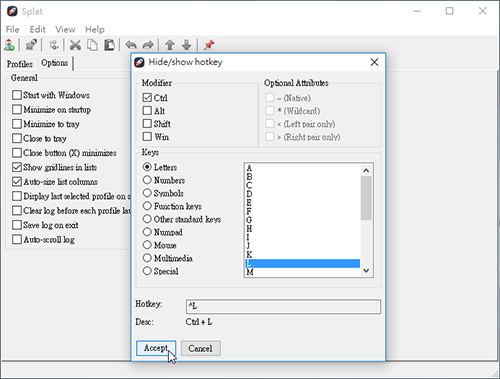Screen dimensions: 500x379
Task: Click the launch rocket toolbar icon
Action: click(31, 45)
